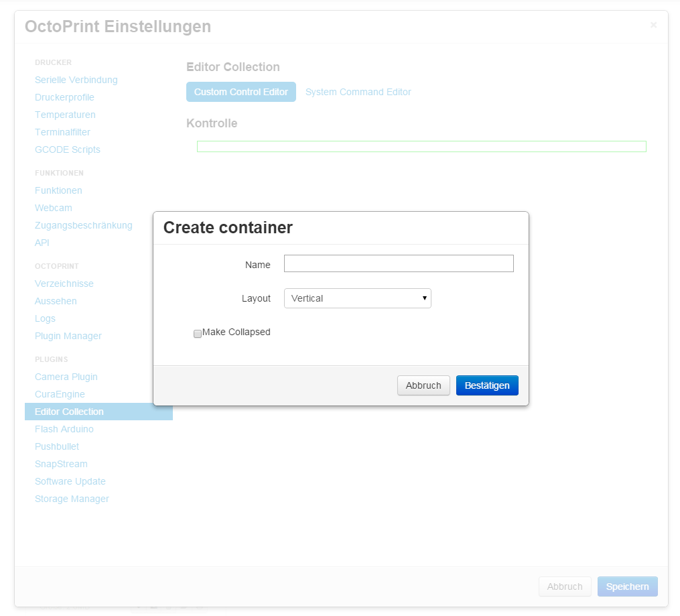This screenshot has width=680, height=616.
Task: Select Terminalfilter in the sidebar
Action: click(62, 132)
